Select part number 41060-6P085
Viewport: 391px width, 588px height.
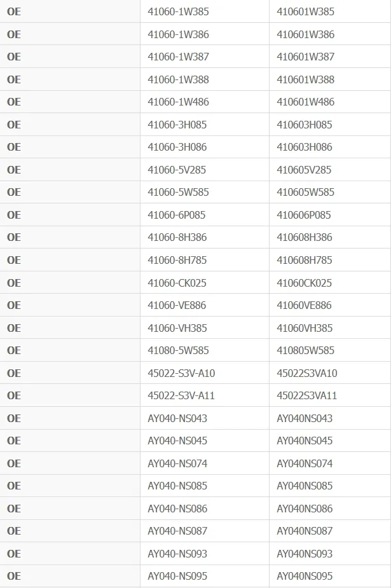click(x=177, y=215)
